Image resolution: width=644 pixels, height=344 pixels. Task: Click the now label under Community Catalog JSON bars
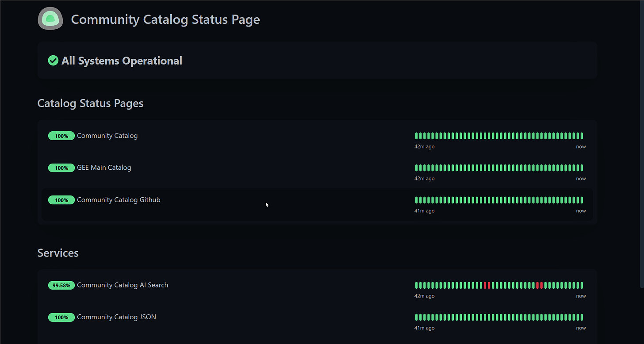click(x=581, y=328)
